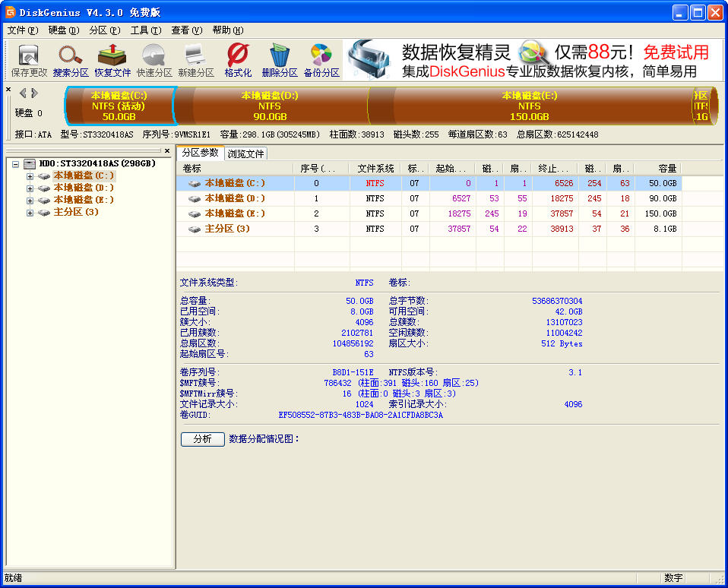Collapse the HD0:ST3320418AS disk node
Screen dimensions: 728x588
16,163
